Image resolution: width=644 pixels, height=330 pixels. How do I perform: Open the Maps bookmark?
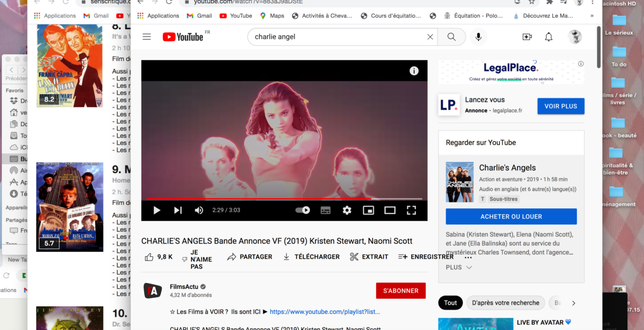272,15
